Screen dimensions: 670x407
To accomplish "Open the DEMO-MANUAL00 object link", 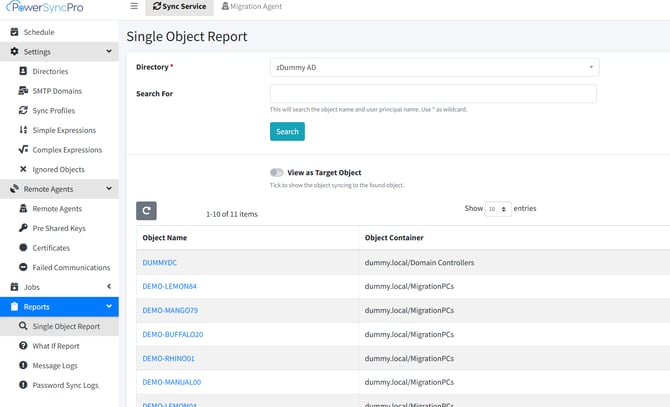I will pos(172,382).
